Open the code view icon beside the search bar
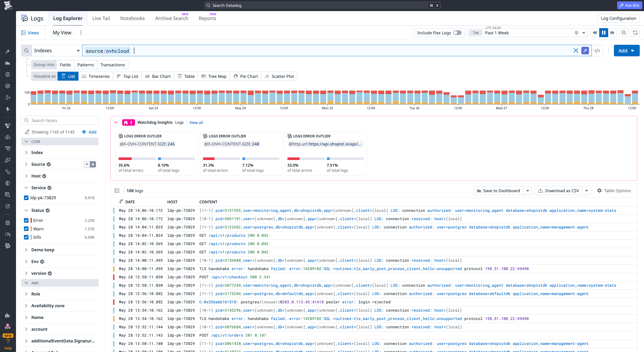 click(x=597, y=51)
